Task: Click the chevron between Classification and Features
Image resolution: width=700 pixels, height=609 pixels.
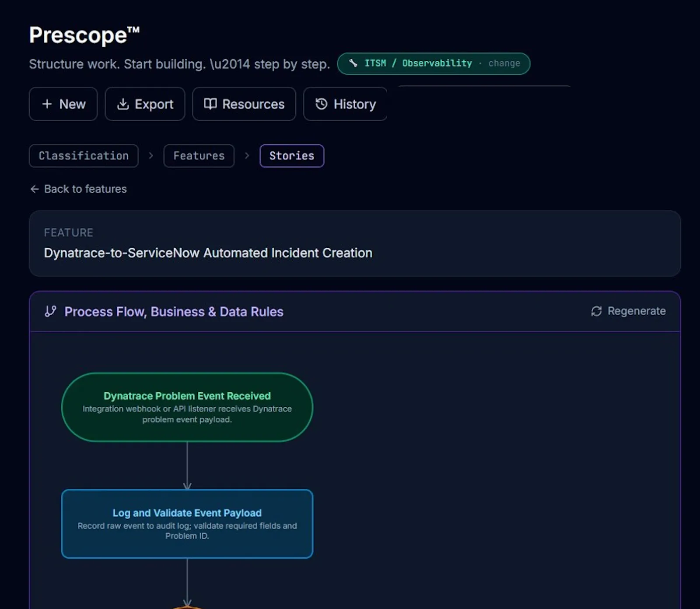Action: pyautogui.click(x=151, y=155)
